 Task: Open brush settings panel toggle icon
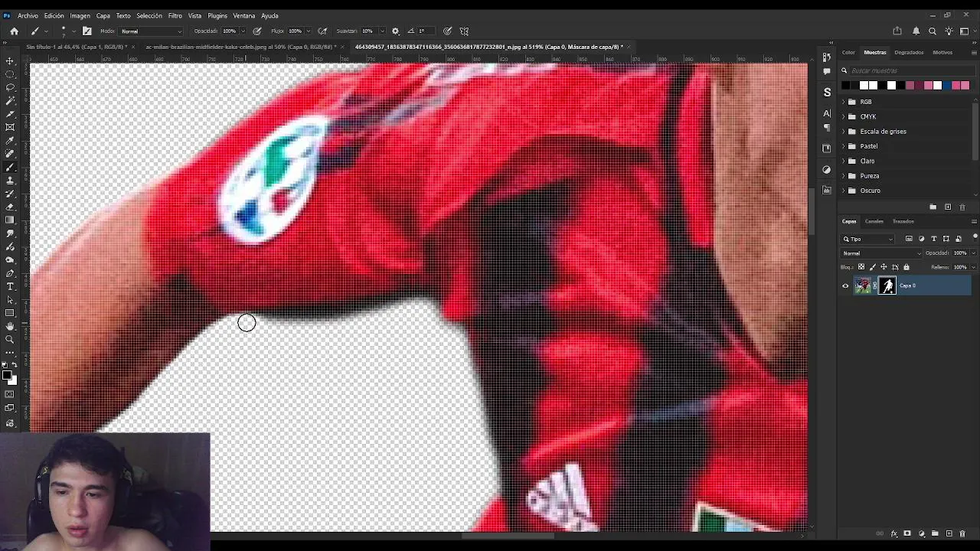[x=87, y=31]
